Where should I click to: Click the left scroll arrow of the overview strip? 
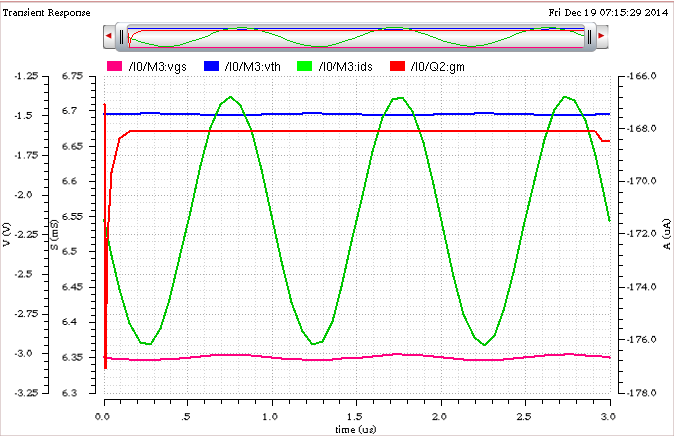pyautogui.click(x=107, y=37)
